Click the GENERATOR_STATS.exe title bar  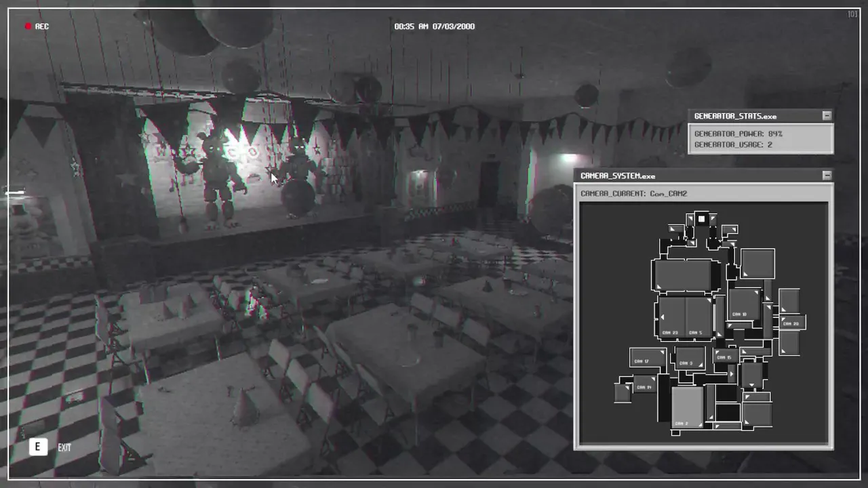coord(761,116)
